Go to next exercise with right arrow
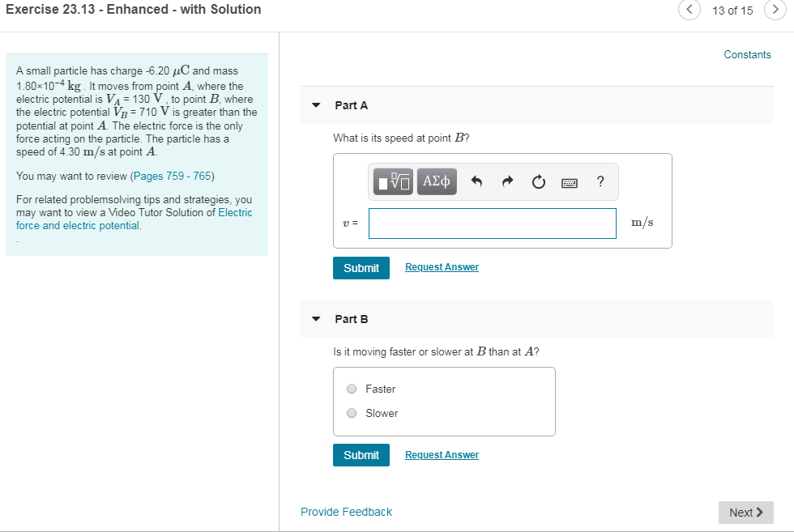The image size is (794, 532). (x=776, y=11)
